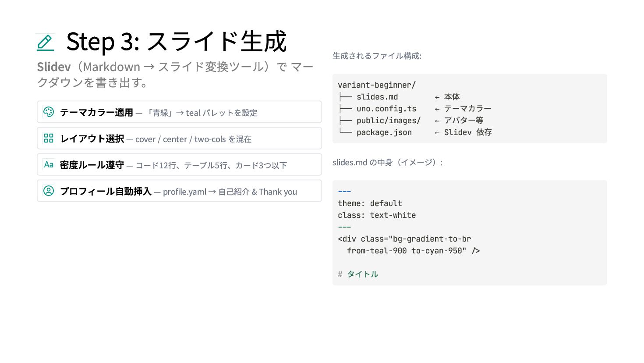Click the title text Step 3: スライド生成

click(176, 42)
